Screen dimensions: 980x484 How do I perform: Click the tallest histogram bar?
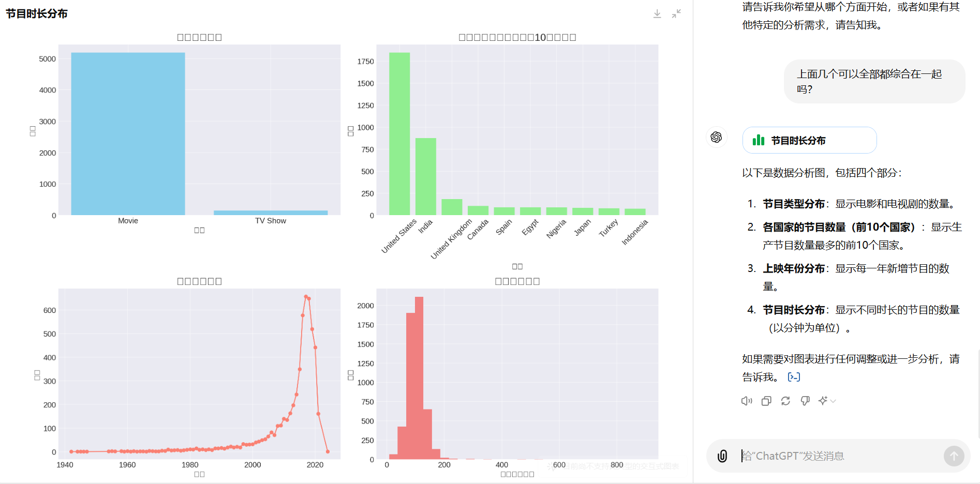[x=419, y=378]
